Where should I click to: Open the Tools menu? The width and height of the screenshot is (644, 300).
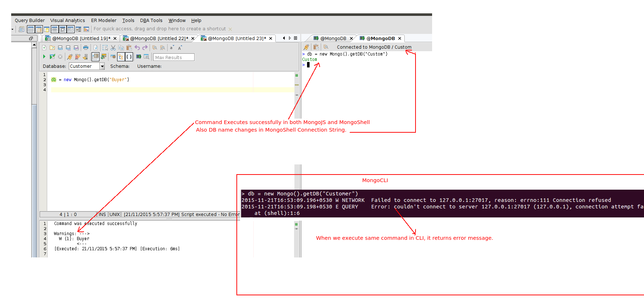128,21
